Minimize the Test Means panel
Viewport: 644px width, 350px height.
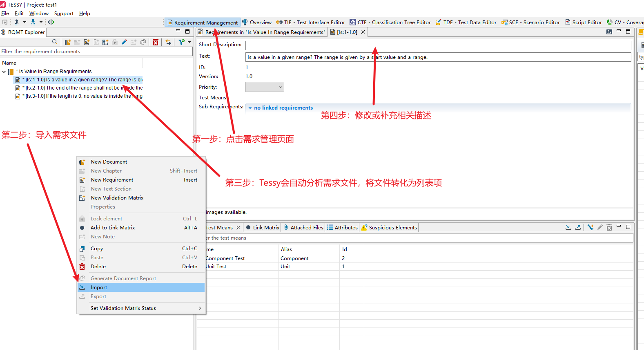(619, 227)
